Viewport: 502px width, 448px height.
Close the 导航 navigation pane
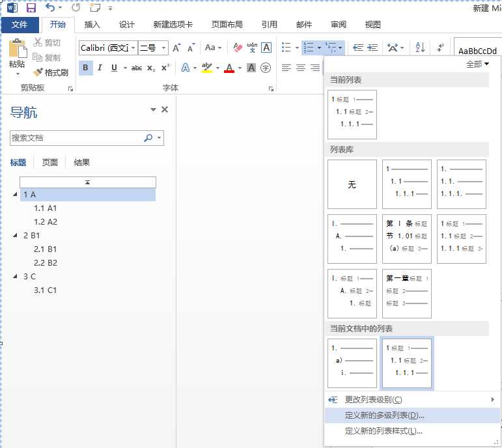pos(165,109)
